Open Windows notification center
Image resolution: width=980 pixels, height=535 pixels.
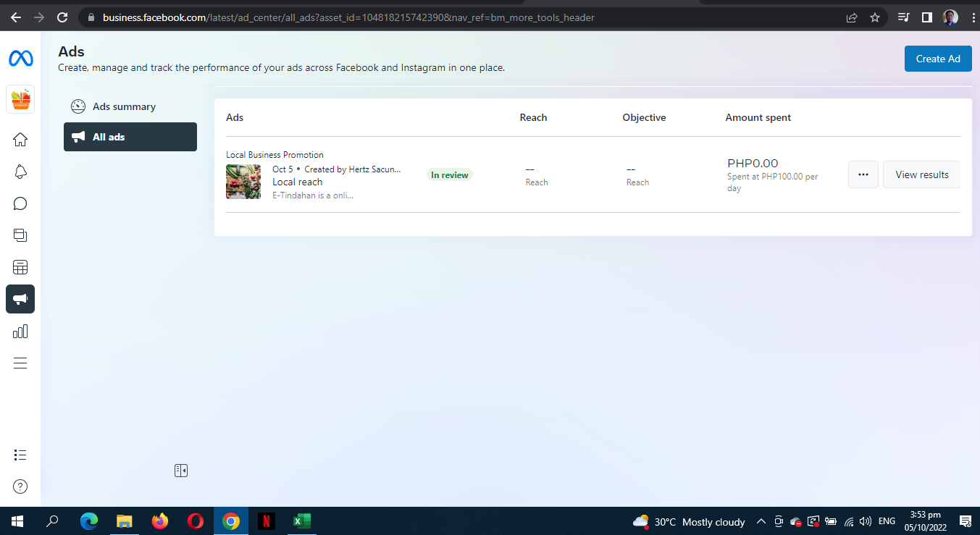[x=965, y=521]
